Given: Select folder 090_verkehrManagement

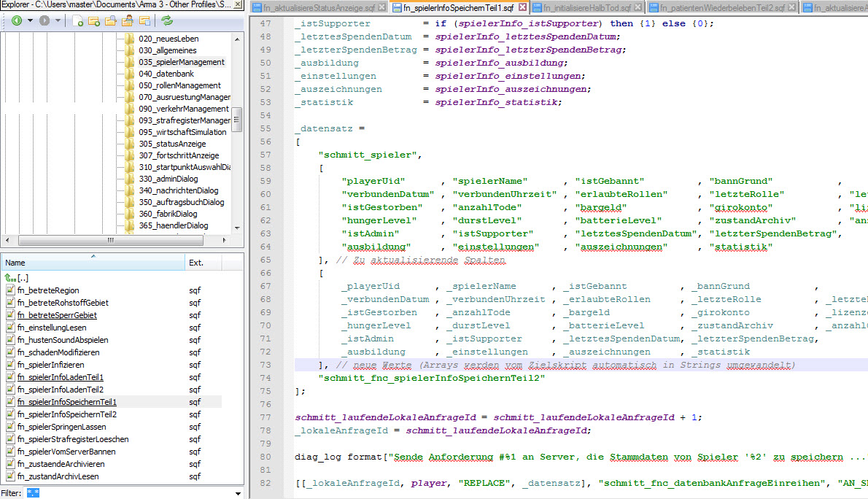Looking at the screenshot, I should [184, 109].
